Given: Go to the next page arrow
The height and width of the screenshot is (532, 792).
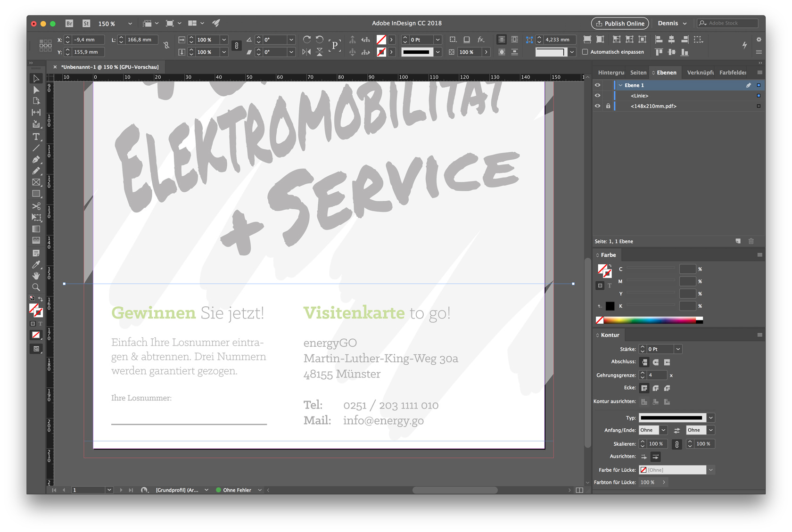Looking at the screenshot, I should click(x=121, y=490).
